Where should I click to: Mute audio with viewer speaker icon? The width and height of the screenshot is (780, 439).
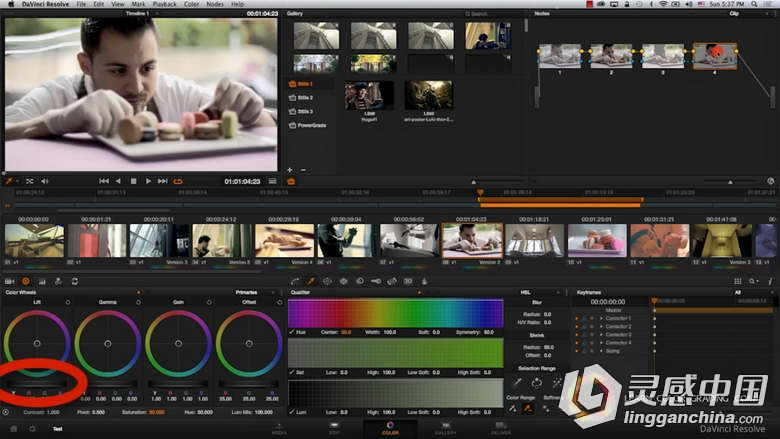coord(45,181)
